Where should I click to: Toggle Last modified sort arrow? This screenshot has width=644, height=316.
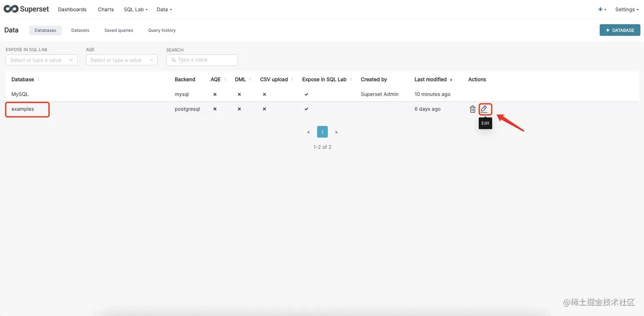451,80
